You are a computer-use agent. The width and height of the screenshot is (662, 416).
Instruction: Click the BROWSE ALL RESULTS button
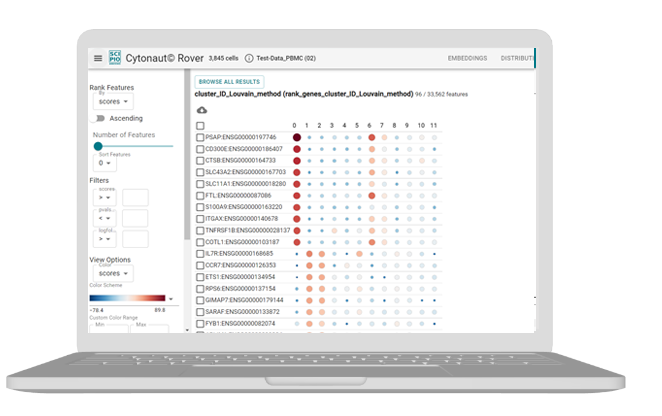pyautogui.click(x=229, y=82)
